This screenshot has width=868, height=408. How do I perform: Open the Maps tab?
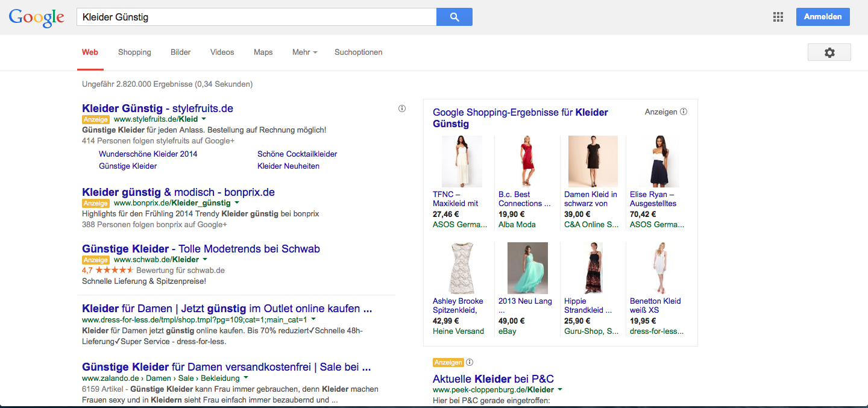263,52
